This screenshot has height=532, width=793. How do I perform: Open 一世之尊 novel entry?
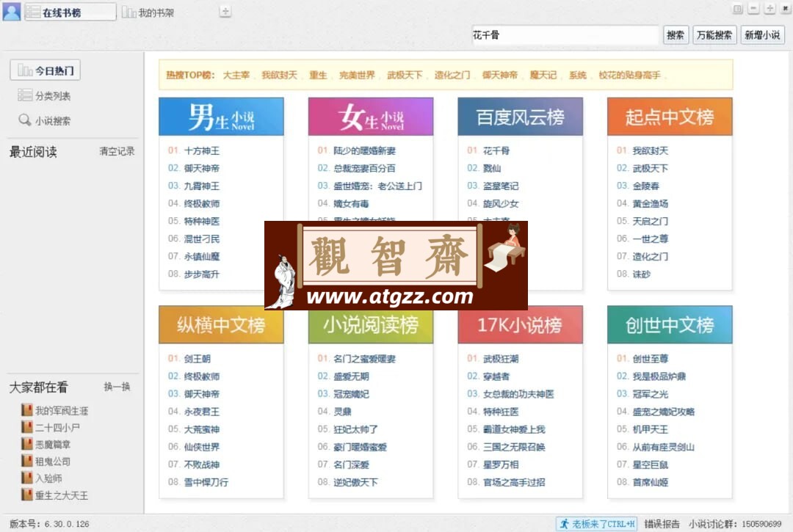click(651, 238)
